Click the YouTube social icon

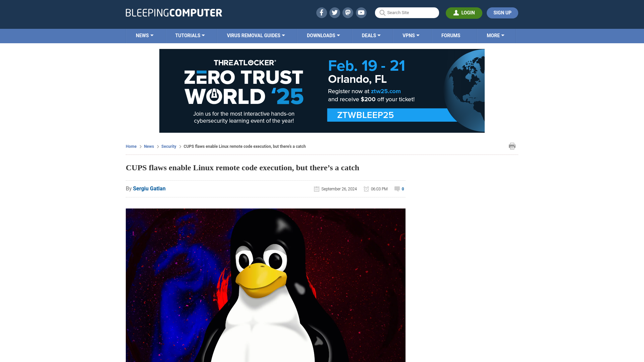[x=361, y=12]
